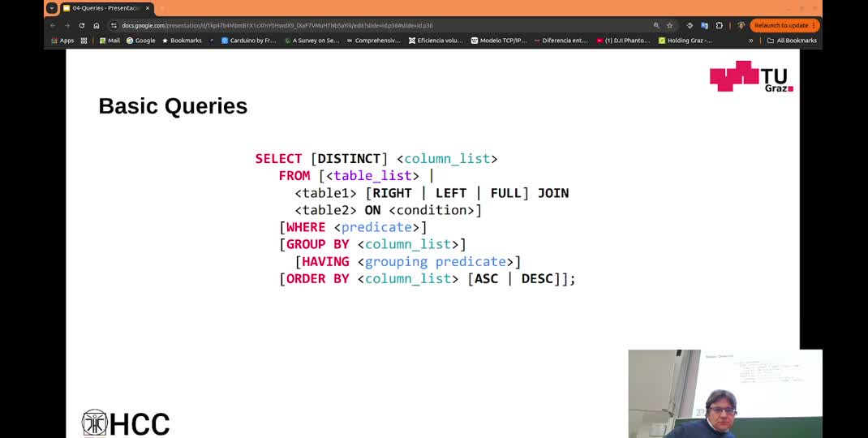Click the Basic Queries slide title
This screenshot has height=438, width=868.
click(173, 105)
